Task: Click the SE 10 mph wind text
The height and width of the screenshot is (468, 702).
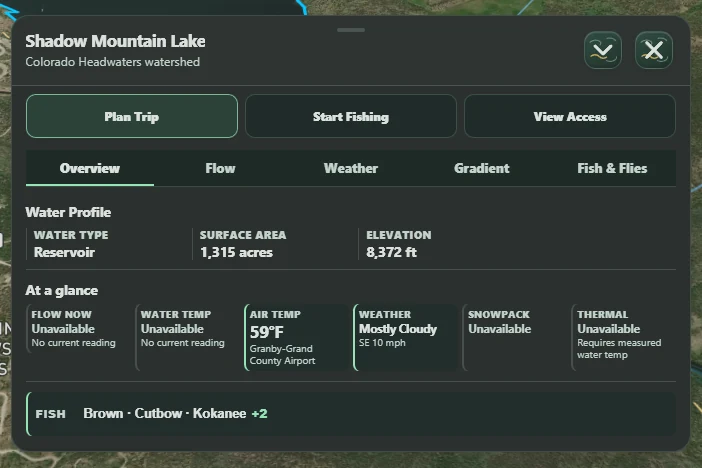Action: tap(382, 343)
